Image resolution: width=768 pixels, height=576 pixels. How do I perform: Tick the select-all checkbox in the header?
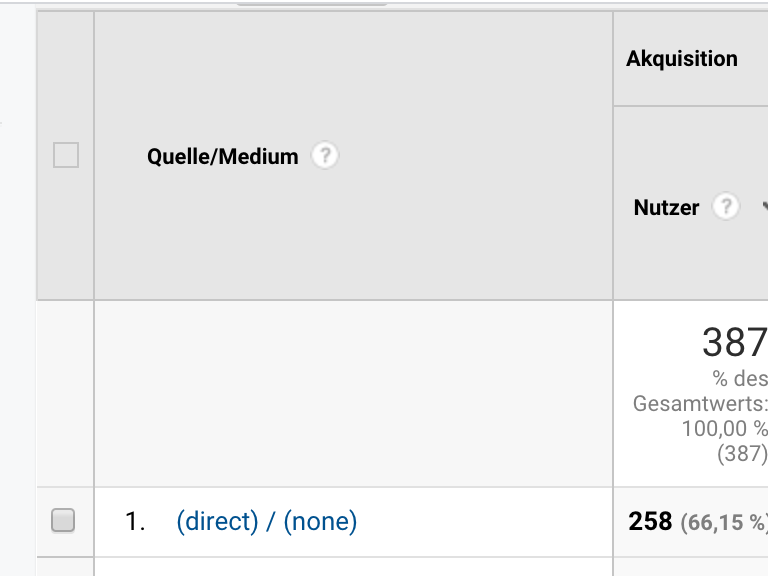coord(66,155)
